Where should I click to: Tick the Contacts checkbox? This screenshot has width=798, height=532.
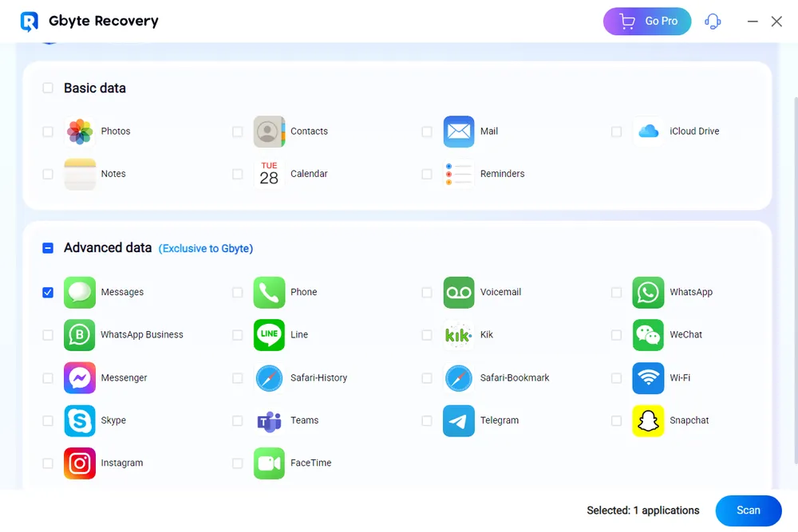point(238,132)
